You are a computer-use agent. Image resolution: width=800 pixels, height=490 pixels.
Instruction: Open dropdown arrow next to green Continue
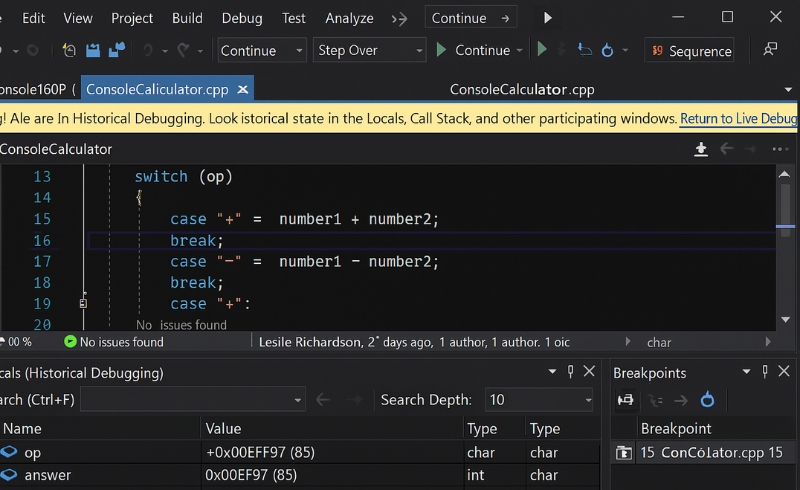520,51
